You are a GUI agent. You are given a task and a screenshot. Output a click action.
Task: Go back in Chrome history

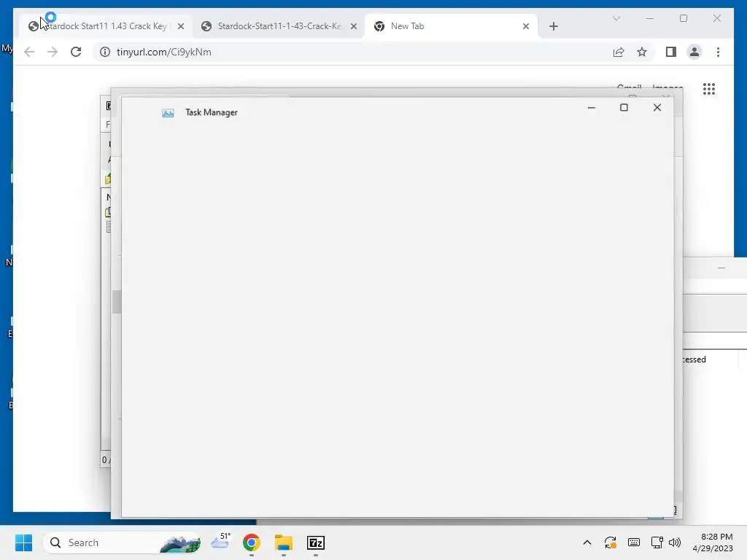pyautogui.click(x=29, y=52)
